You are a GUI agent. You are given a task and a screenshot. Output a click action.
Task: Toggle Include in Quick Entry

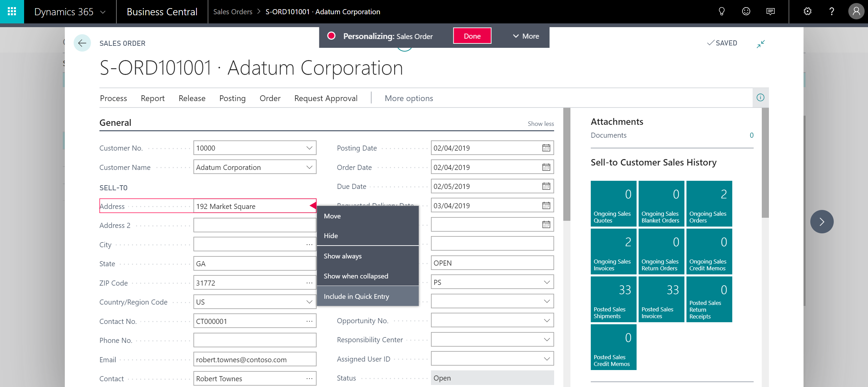(356, 296)
